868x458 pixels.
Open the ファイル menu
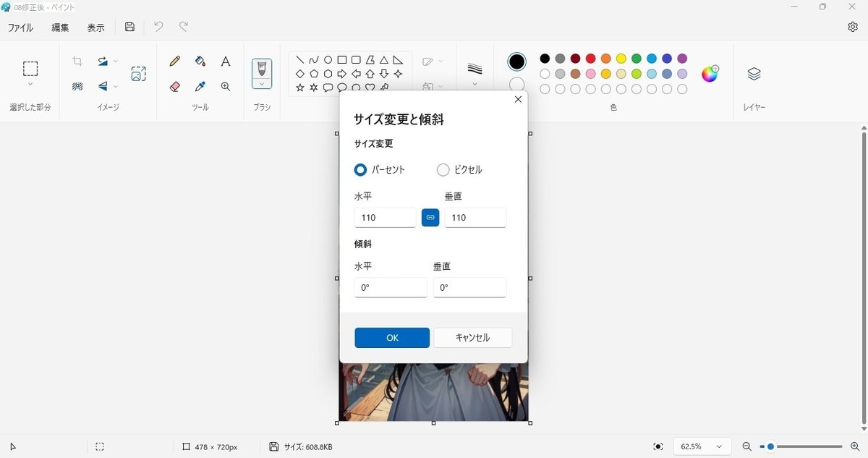[x=20, y=27]
